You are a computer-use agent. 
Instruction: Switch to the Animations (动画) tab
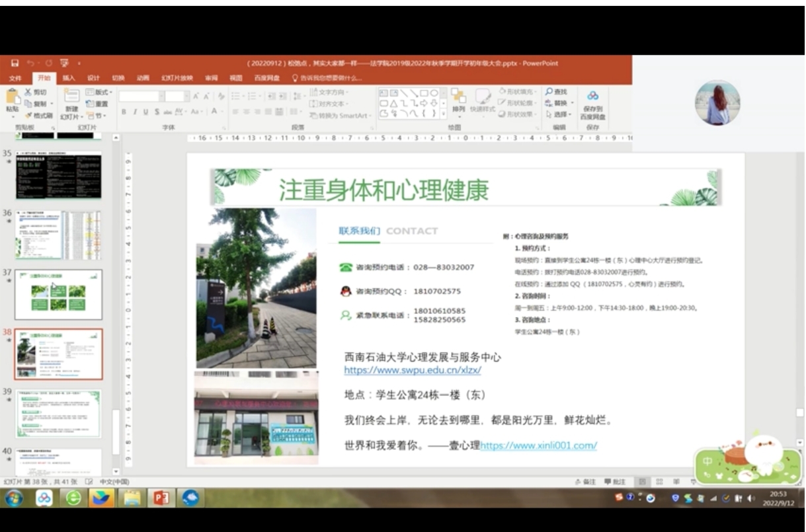coord(143,78)
